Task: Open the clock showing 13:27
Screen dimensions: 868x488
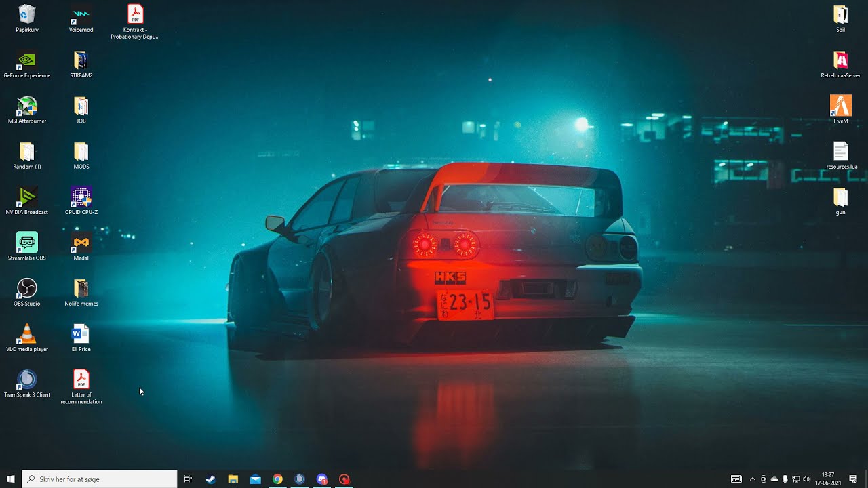Action: (828, 479)
